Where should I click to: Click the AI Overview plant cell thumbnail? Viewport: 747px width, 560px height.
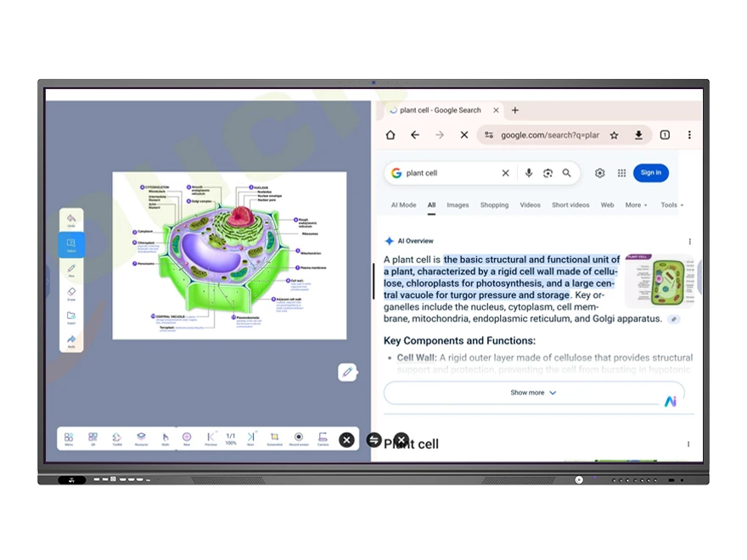coord(660,281)
